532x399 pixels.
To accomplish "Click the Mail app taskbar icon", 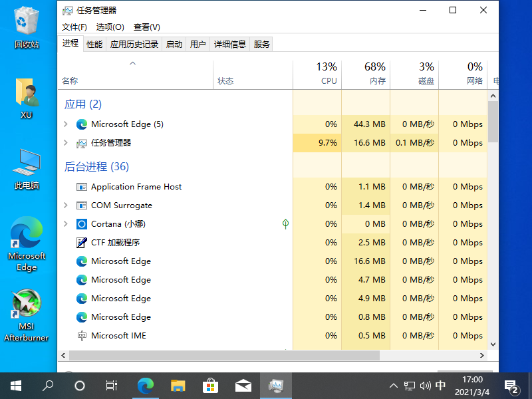I will (x=243, y=385).
